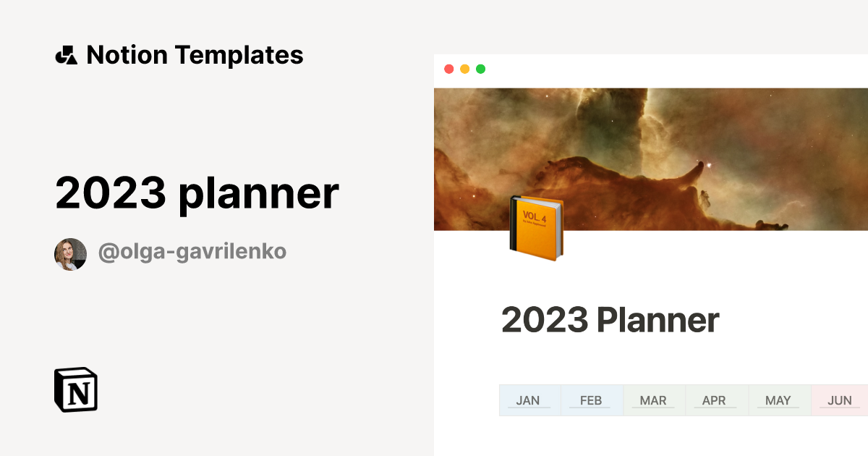
Task: Click the yellow minimize window dot
Action: 464,69
